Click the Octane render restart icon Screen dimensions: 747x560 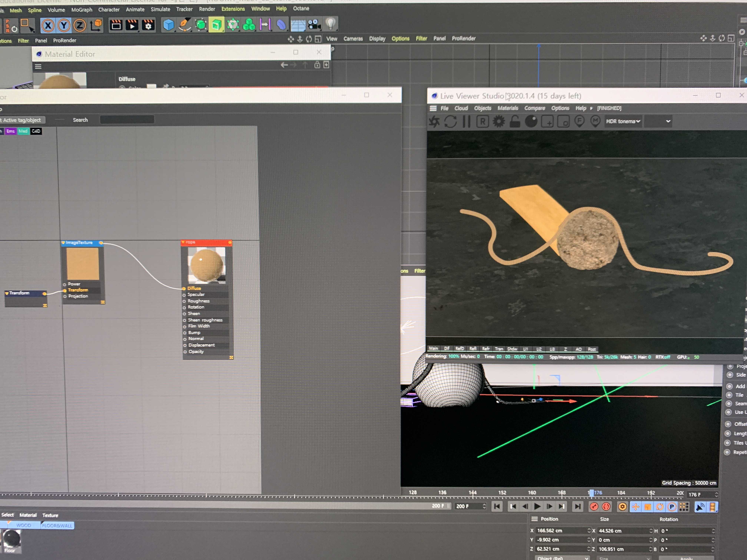coord(450,121)
